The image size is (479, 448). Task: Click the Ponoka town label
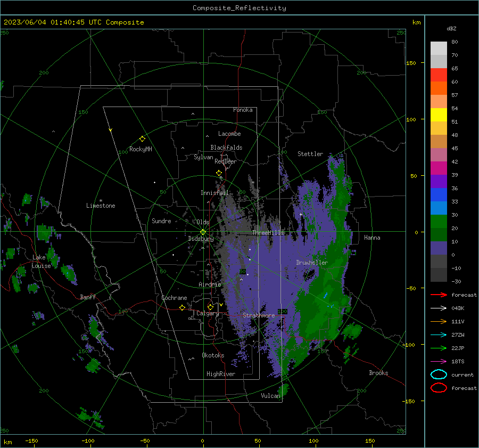[243, 110]
